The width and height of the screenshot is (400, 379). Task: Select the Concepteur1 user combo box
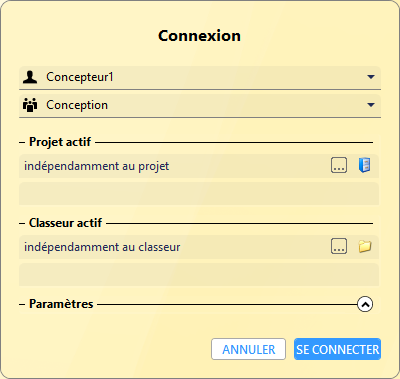pyautogui.click(x=200, y=77)
